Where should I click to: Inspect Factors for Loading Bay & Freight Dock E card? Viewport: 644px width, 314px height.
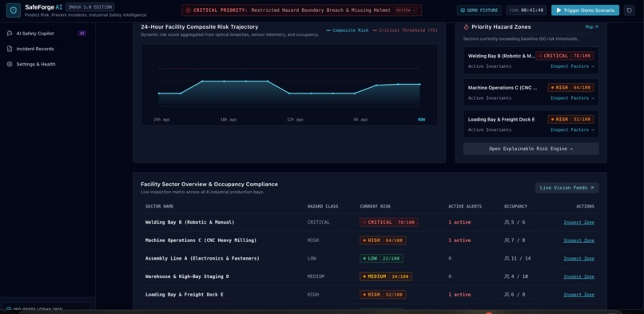coord(572,129)
